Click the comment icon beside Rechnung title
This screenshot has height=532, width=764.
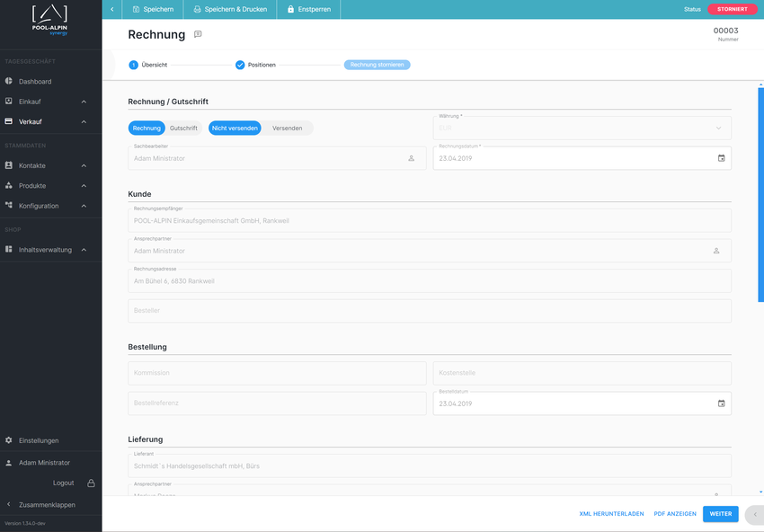click(x=198, y=35)
